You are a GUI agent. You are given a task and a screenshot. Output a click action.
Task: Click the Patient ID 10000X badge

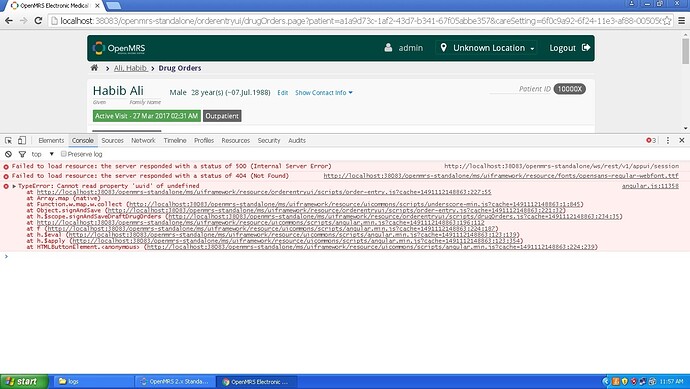click(x=569, y=89)
